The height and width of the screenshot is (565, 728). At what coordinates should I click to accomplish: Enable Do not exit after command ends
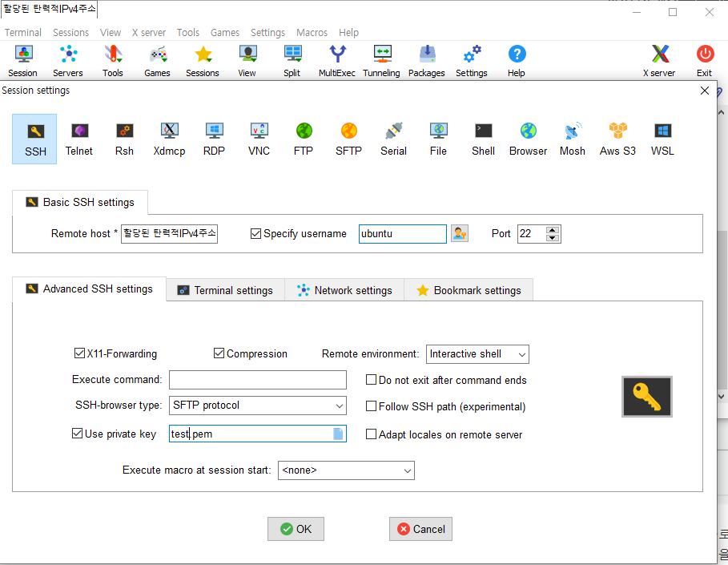[371, 380]
